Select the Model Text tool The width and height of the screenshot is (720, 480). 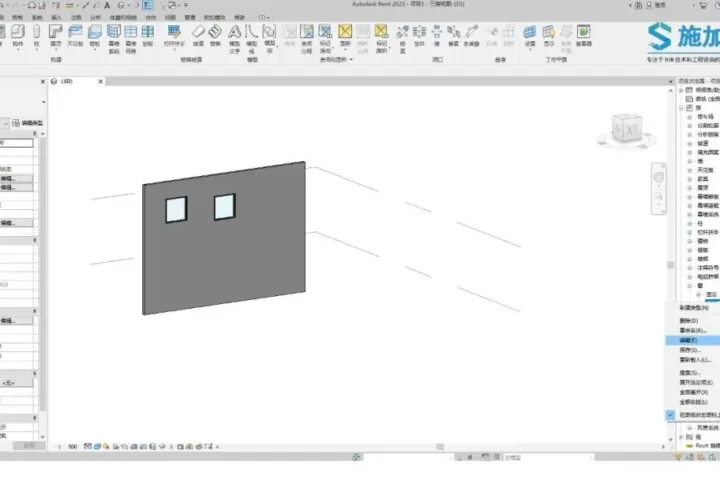point(235,39)
